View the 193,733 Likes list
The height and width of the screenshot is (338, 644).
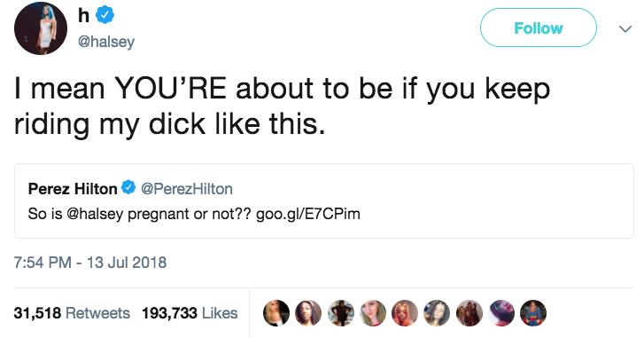190,313
